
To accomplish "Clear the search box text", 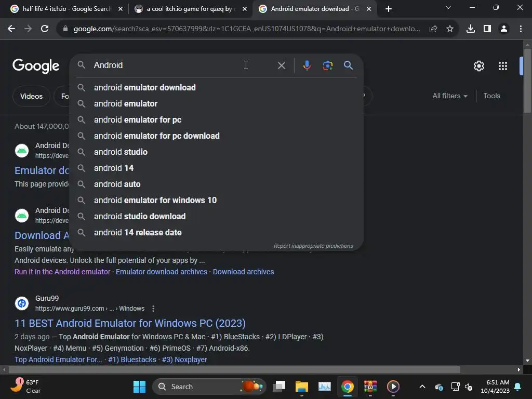I will pos(281,65).
